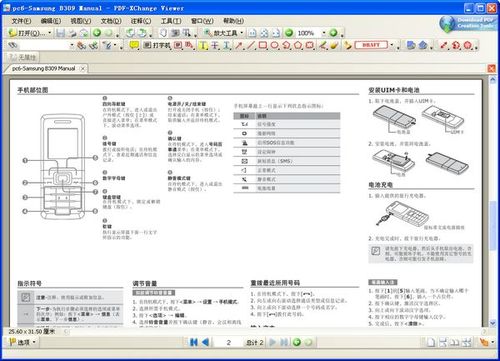Expand the 打开 (Open) button dropdown
The width and height of the screenshot is (500, 361).
coord(50,33)
